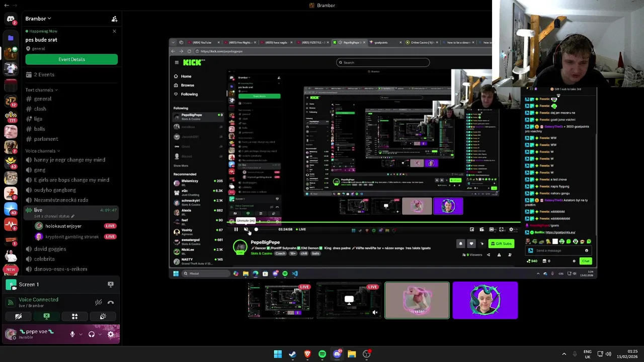Select the second LIVE stream thumbnail

(348, 301)
